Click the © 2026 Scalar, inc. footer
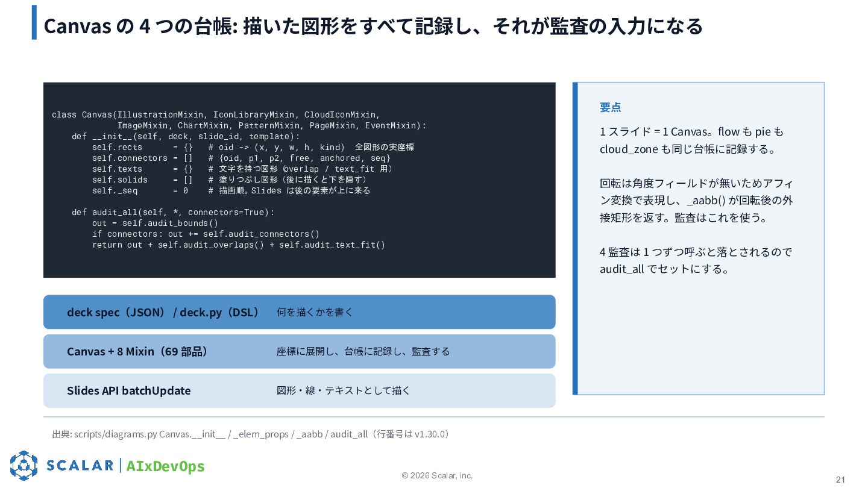This screenshot has width=868, height=488. [438, 475]
